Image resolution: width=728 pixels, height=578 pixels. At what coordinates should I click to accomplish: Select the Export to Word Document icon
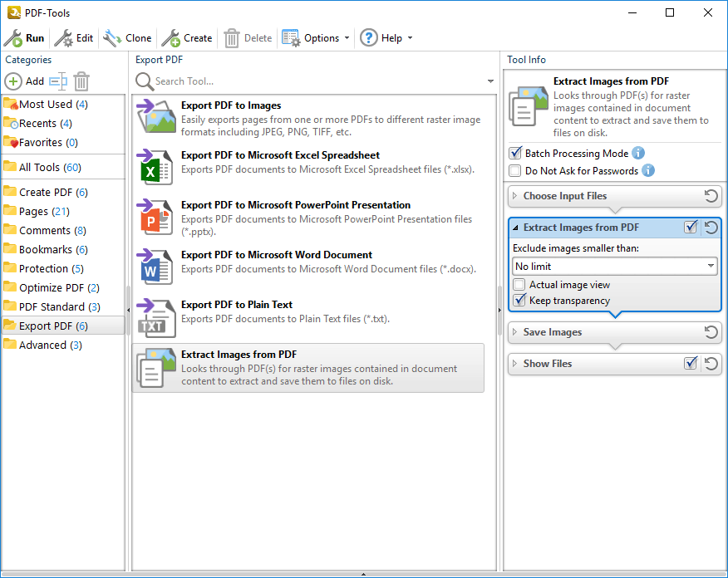tap(156, 267)
